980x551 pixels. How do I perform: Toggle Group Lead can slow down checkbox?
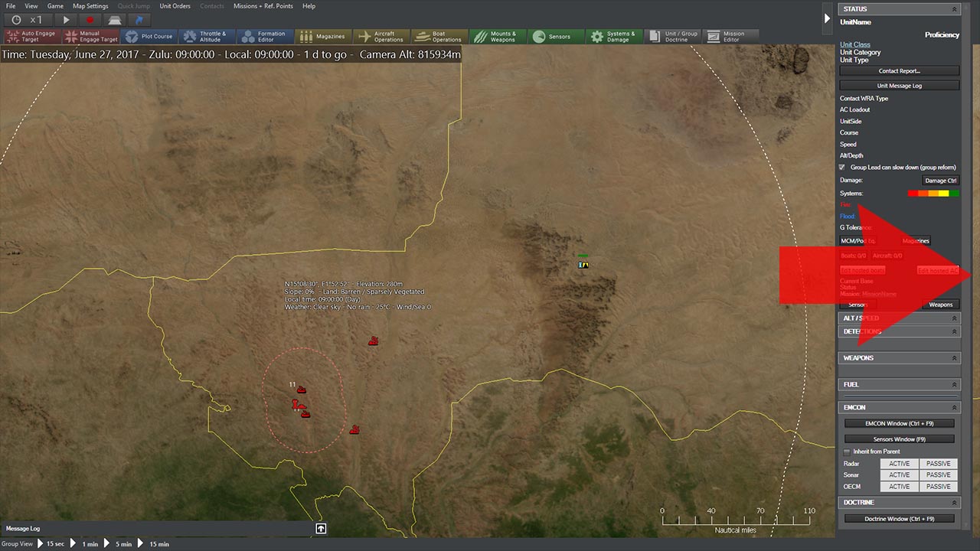[843, 167]
